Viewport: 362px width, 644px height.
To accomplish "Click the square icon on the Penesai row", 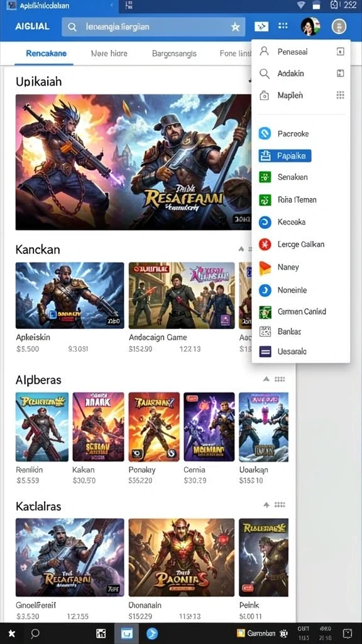I will tap(340, 52).
